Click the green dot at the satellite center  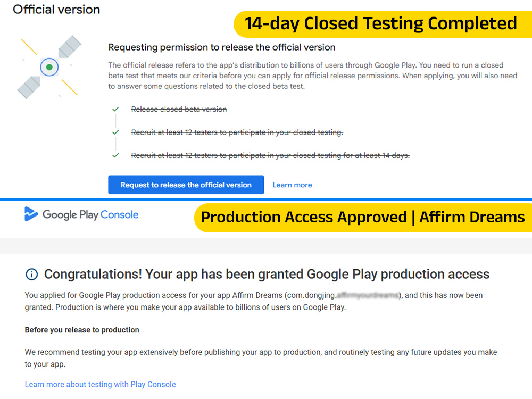click(49, 67)
